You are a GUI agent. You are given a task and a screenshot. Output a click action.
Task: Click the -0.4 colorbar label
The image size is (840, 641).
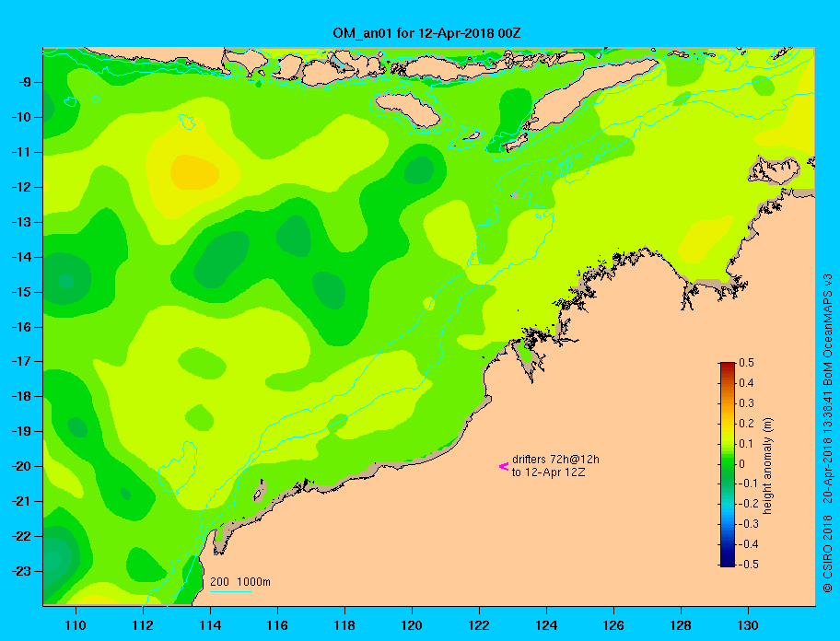tap(749, 544)
